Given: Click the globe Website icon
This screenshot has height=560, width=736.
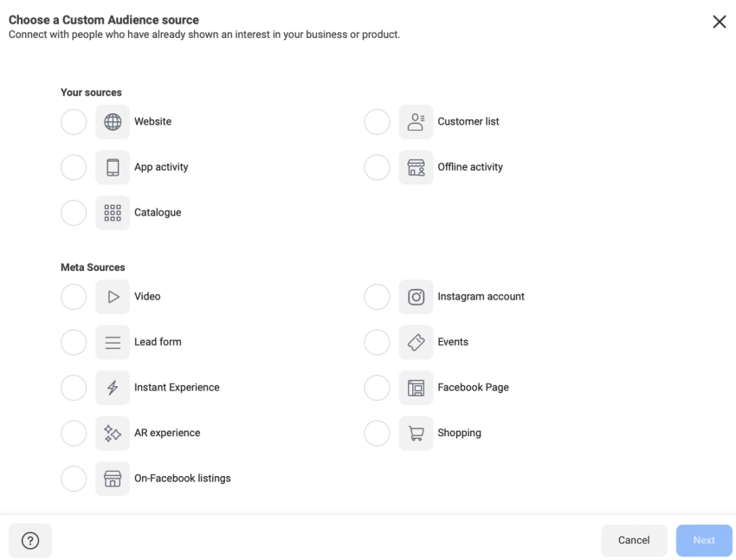Looking at the screenshot, I should click(113, 122).
